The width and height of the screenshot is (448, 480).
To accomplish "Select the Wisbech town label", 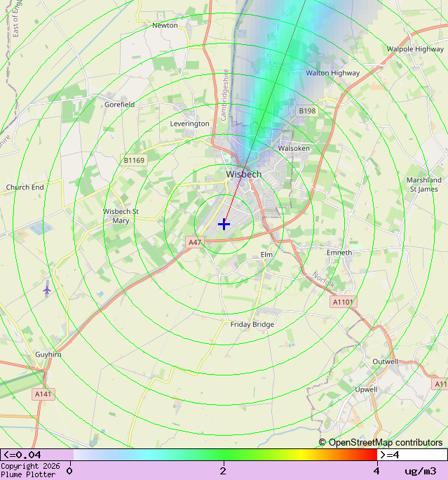I will click(243, 174).
